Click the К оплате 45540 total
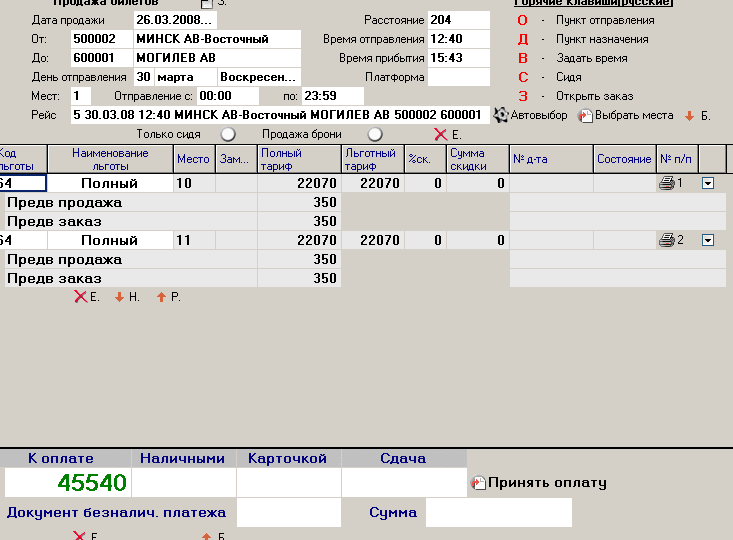Image resolution: width=733 pixels, height=540 pixels. point(68,482)
